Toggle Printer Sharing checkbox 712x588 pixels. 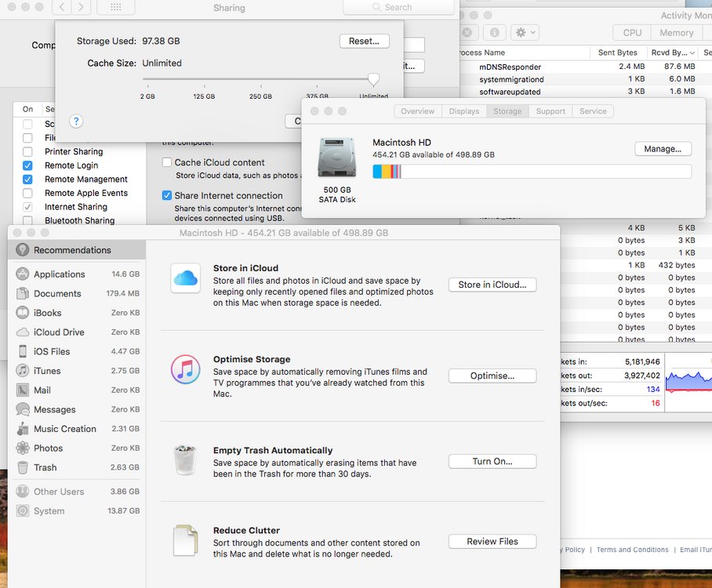(x=27, y=151)
